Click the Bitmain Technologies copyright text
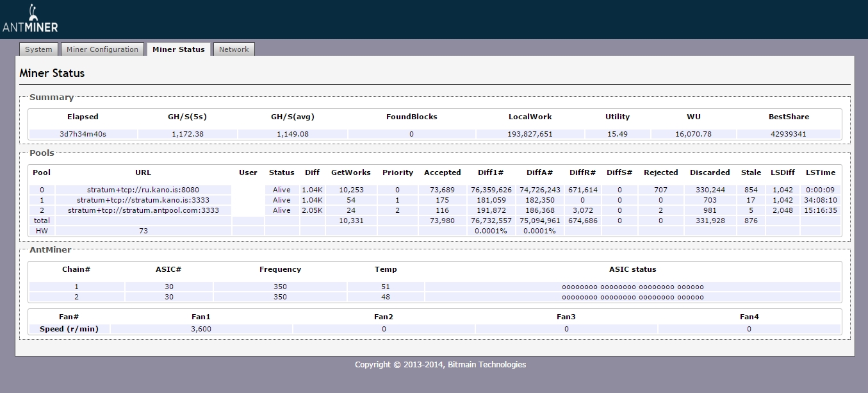Screen dimensions: 868x393 [x=440, y=364]
